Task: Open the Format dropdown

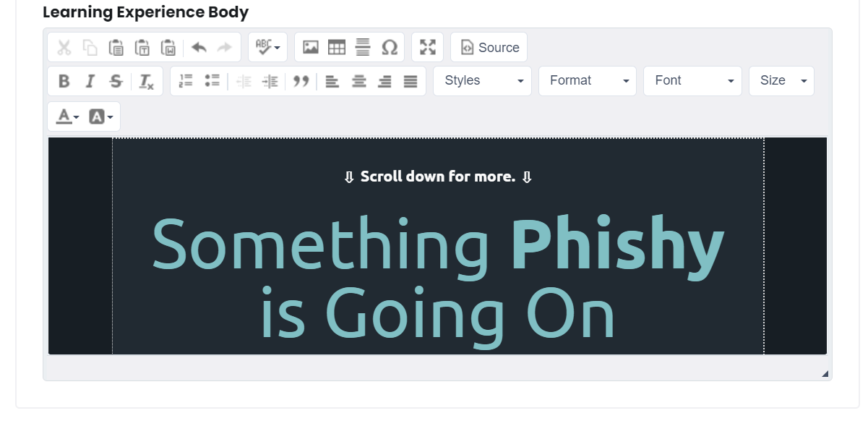Action: coord(588,81)
